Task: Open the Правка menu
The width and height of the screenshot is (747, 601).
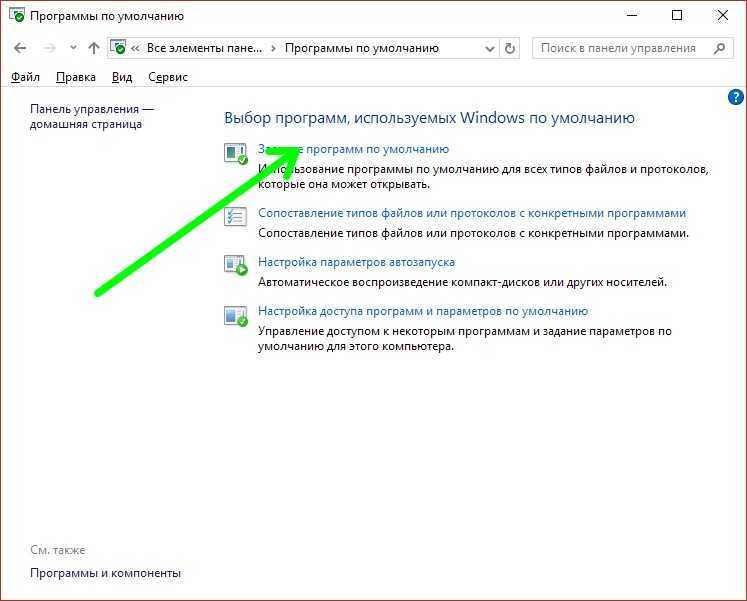Action: point(76,77)
